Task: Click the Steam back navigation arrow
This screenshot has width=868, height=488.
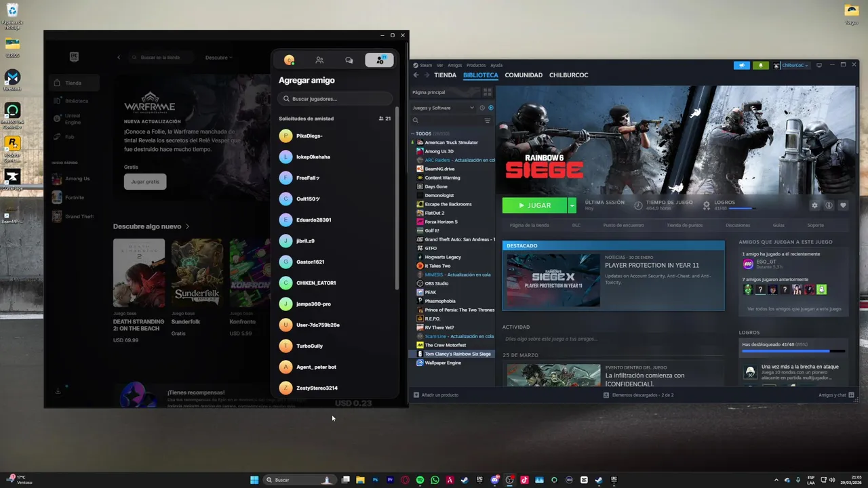Action: [x=416, y=75]
